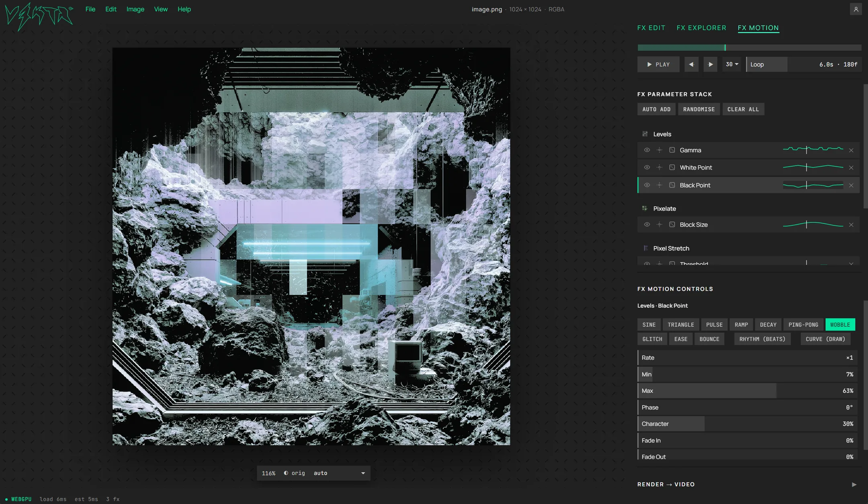
Task: Select the BOUNCE waveform
Action: coord(709,339)
